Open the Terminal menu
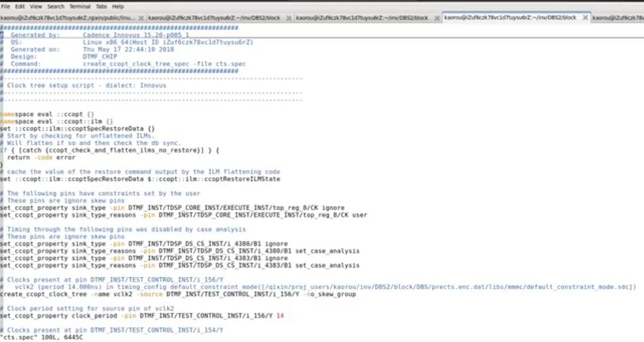The image size is (644, 342). click(80, 7)
